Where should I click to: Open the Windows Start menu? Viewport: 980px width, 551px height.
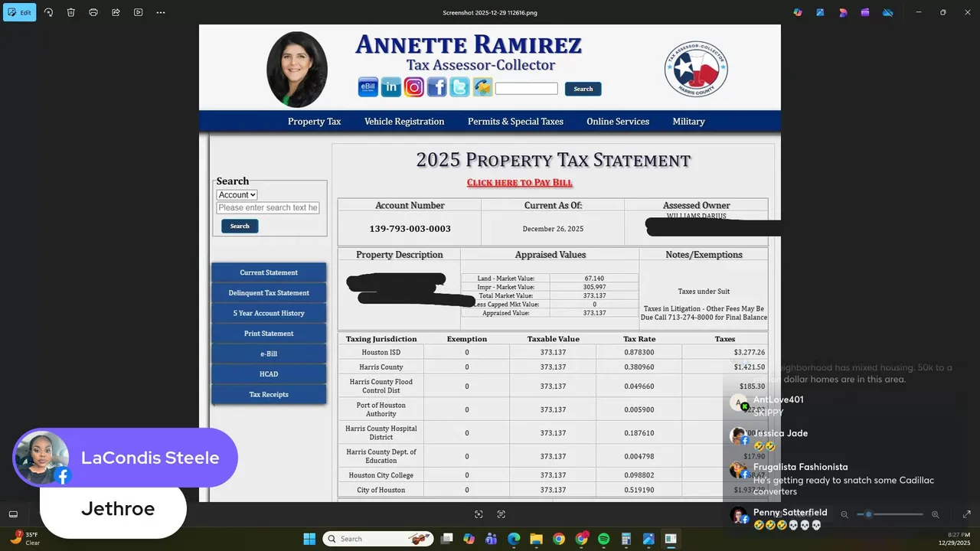309,539
